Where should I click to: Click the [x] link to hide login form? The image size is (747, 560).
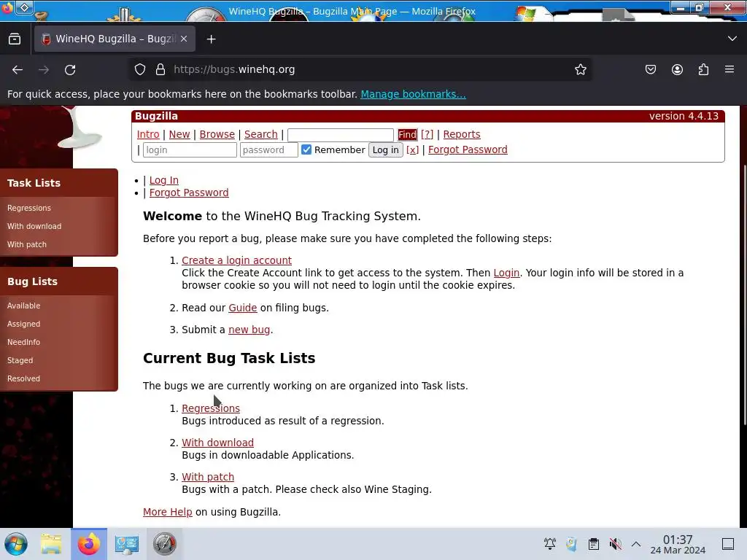(x=413, y=149)
